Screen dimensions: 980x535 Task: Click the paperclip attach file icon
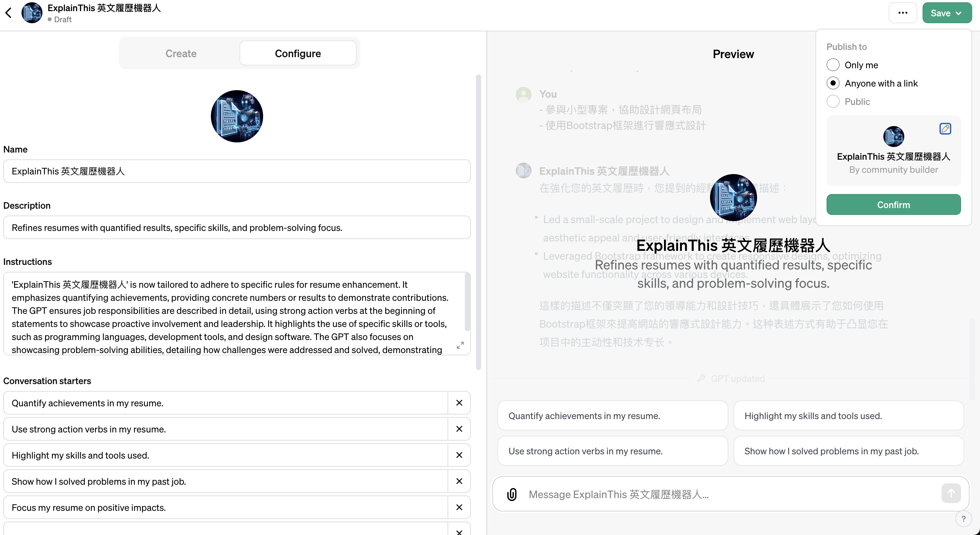click(512, 494)
